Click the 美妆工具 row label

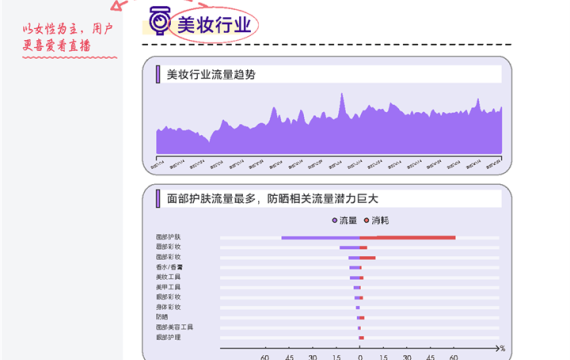[168, 277]
